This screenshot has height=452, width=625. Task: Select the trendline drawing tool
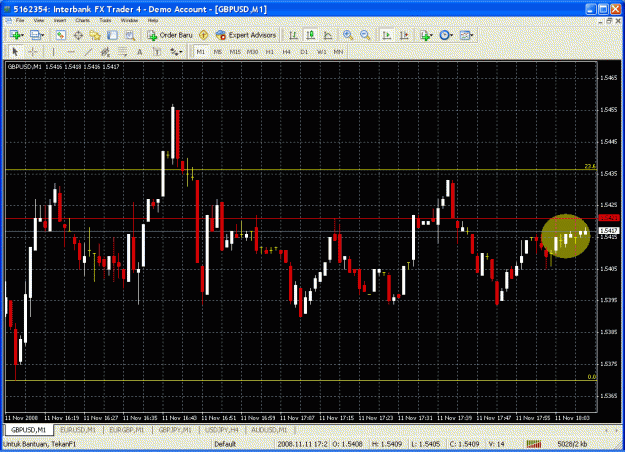(x=88, y=52)
